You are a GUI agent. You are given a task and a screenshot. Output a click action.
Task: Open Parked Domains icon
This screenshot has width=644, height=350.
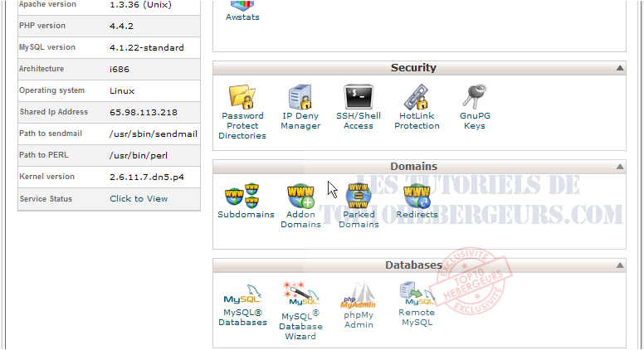pos(359,197)
